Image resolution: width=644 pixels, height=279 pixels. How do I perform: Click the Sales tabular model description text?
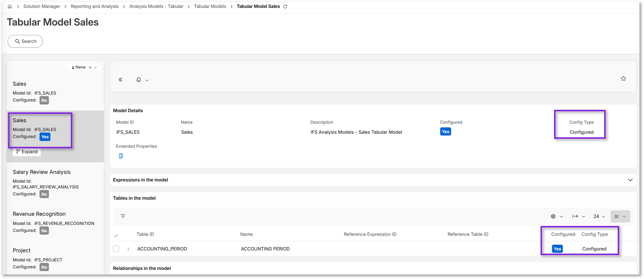(356, 132)
